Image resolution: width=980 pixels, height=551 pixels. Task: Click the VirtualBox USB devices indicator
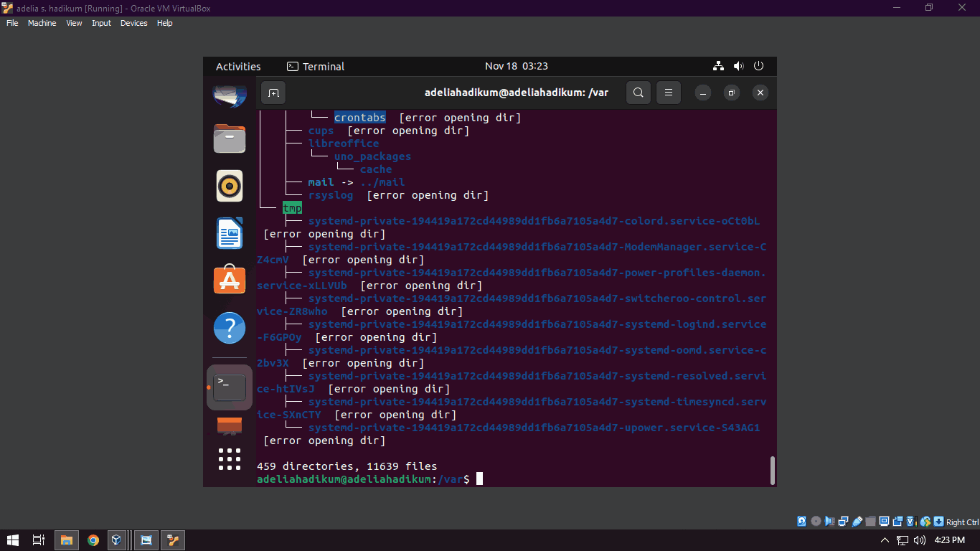857,522
